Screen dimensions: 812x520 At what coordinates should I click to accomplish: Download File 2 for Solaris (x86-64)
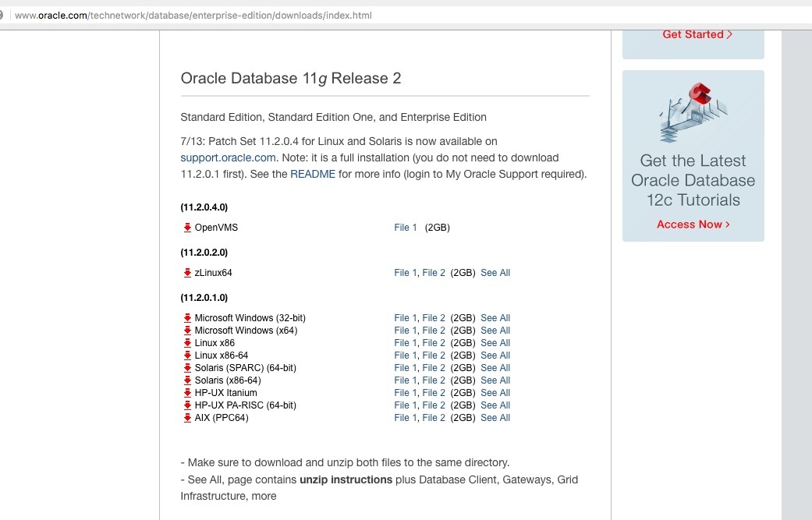tap(434, 380)
